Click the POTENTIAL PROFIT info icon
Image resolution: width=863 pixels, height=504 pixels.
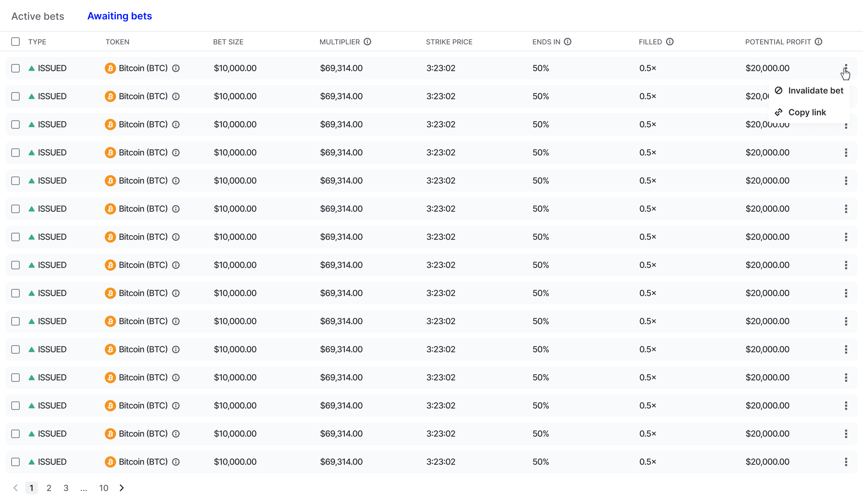[x=818, y=42]
